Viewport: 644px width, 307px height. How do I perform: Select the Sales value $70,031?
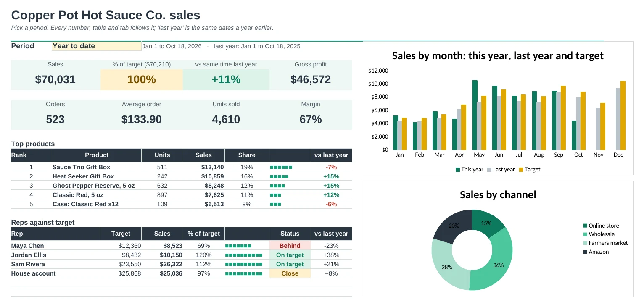coord(55,79)
